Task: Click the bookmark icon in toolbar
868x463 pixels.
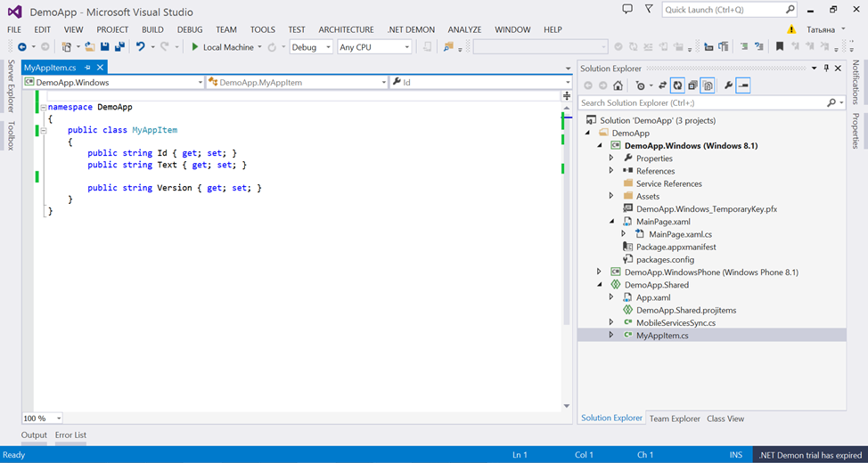Action: point(780,47)
